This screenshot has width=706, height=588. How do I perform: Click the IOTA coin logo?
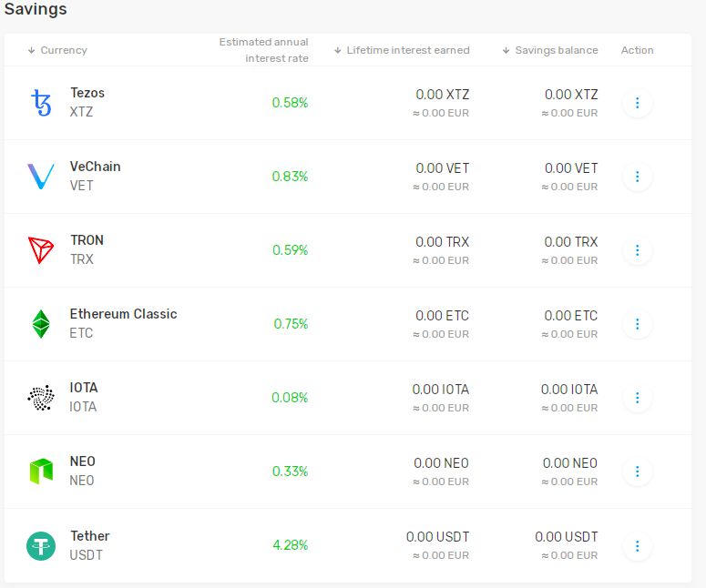[41, 398]
